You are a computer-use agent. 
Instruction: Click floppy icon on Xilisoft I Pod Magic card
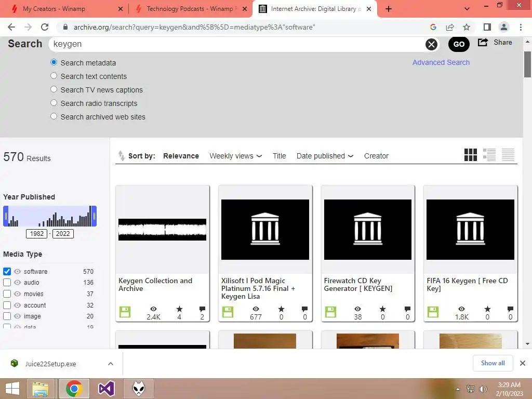point(228,312)
